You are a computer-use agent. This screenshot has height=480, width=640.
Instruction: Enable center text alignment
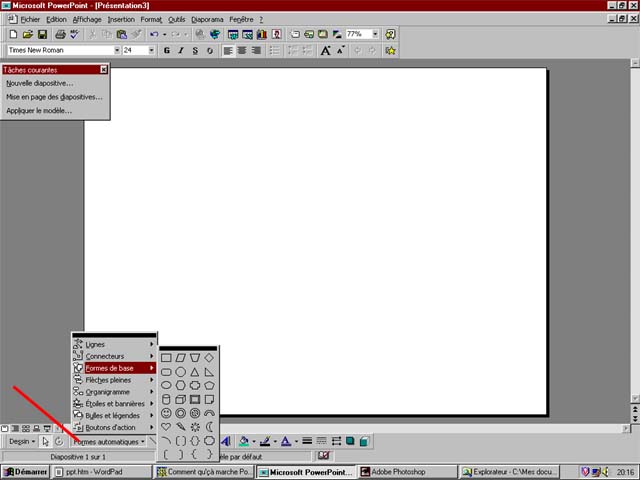243,50
